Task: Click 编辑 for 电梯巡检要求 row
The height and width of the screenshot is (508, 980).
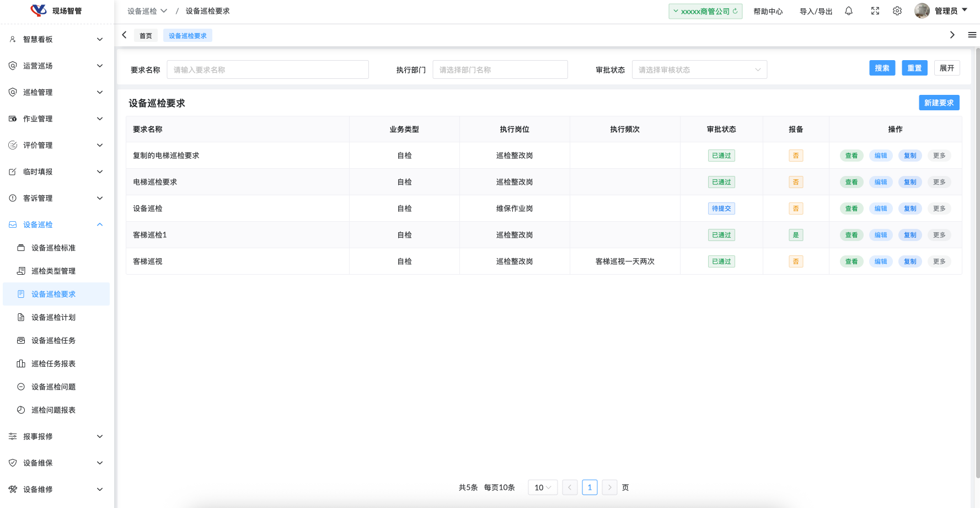Action: coord(881,182)
